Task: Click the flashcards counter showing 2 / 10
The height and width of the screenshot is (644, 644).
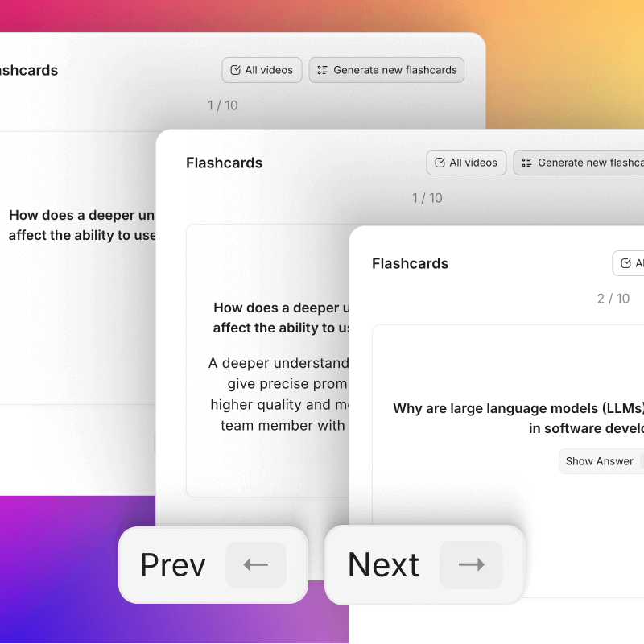Action: click(x=614, y=298)
